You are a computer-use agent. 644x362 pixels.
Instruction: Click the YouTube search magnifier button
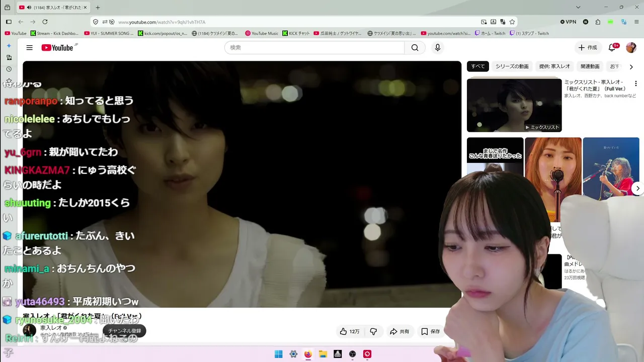(x=415, y=48)
